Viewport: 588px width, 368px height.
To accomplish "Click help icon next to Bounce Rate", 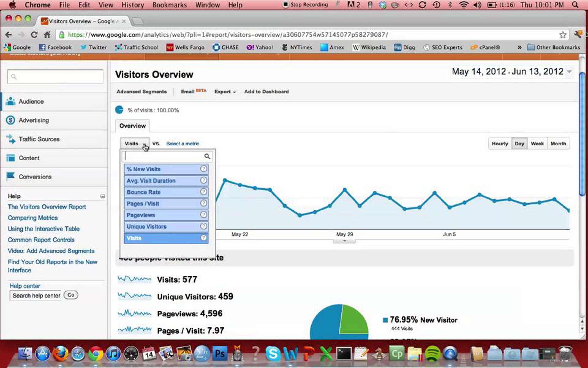I will tap(203, 192).
